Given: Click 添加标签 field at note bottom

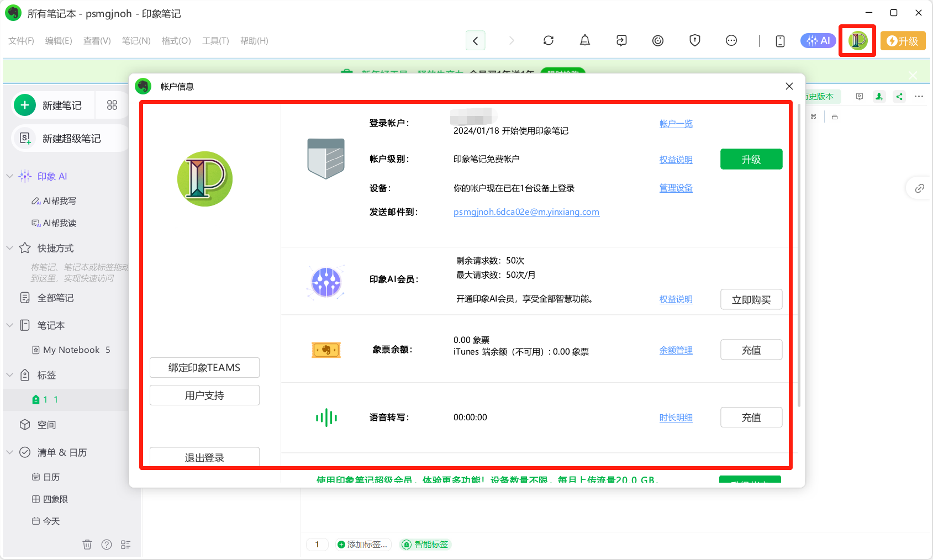Looking at the screenshot, I should click(x=363, y=545).
